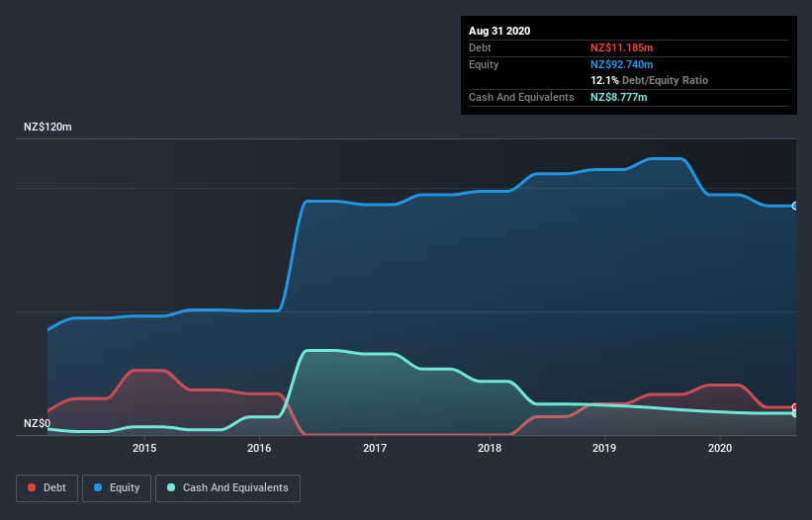Click the 12.1% Debt/Equity Ratio text
Image resolution: width=812 pixels, height=520 pixels.
pyautogui.click(x=650, y=80)
